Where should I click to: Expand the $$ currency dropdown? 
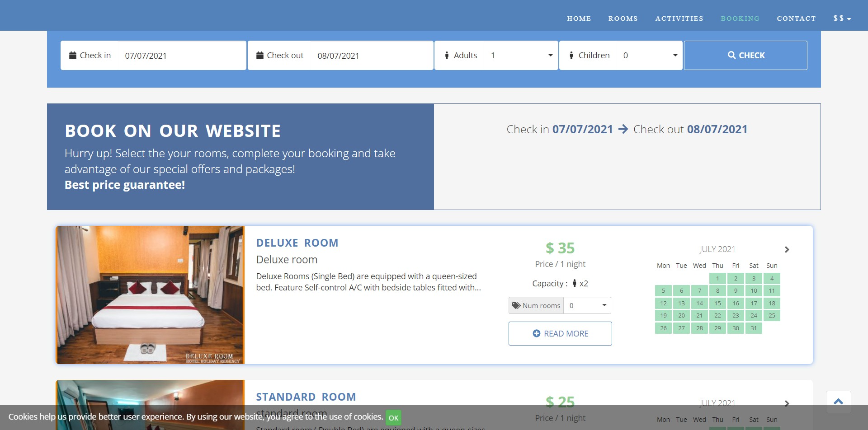pyautogui.click(x=842, y=19)
